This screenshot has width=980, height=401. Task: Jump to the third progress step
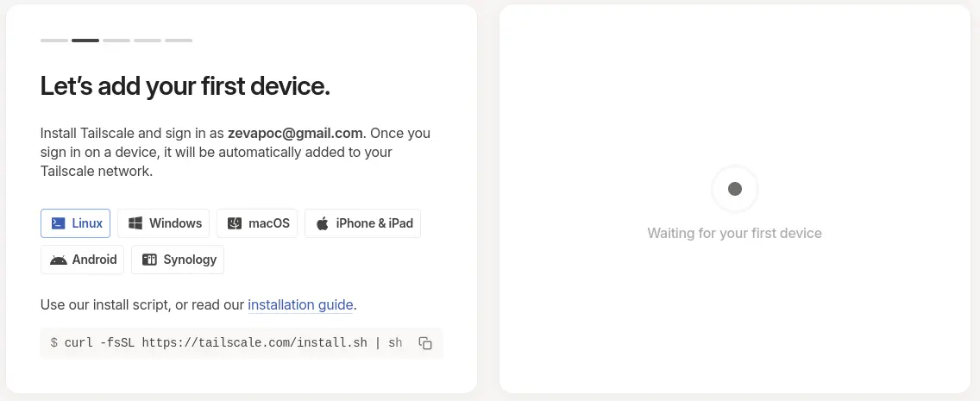(116, 41)
